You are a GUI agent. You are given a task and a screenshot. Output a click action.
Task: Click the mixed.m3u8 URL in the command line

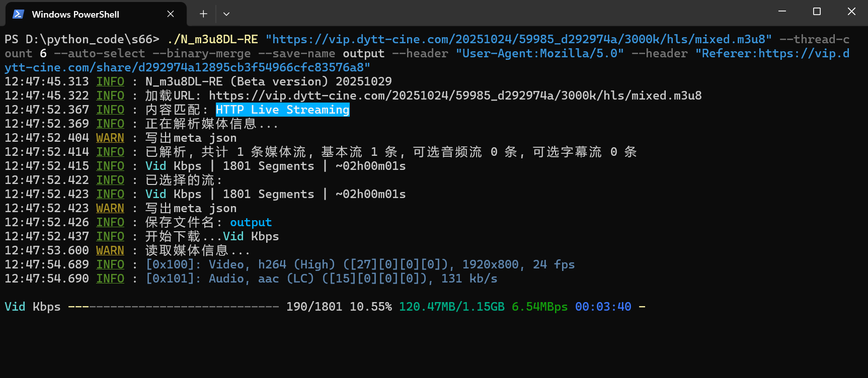pyautogui.click(x=519, y=39)
